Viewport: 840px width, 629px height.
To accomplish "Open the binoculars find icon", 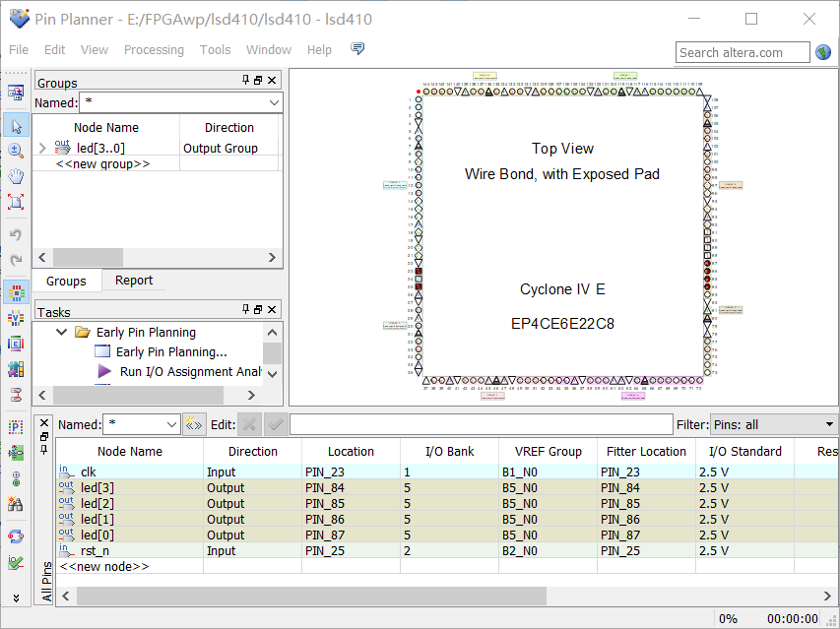I will [x=16, y=504].
